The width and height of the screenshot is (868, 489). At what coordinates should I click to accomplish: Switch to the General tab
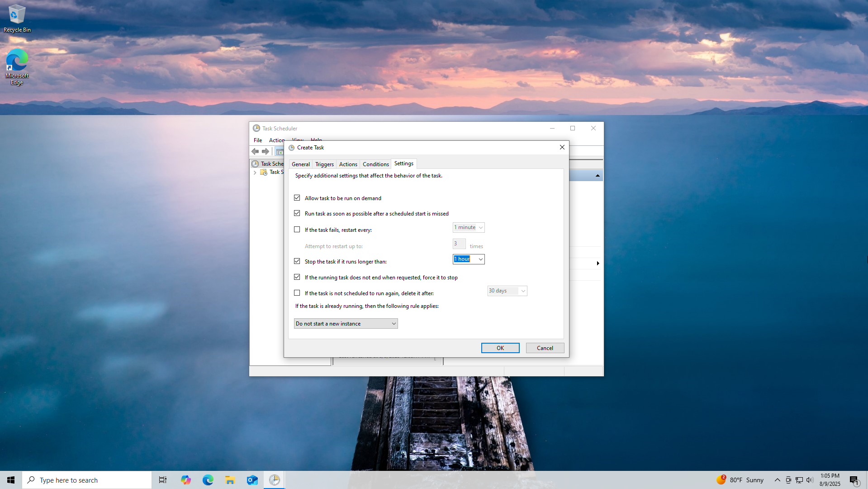(x=301, y=164)
